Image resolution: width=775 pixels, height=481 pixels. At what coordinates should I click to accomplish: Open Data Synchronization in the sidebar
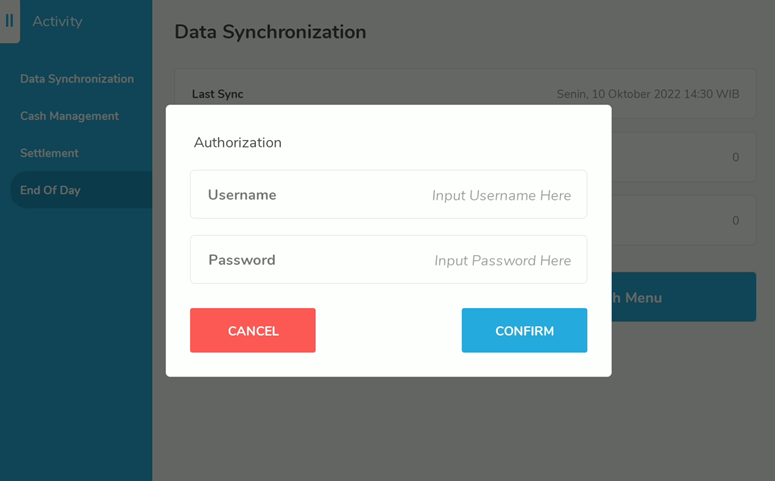click(x=77, y=79)
